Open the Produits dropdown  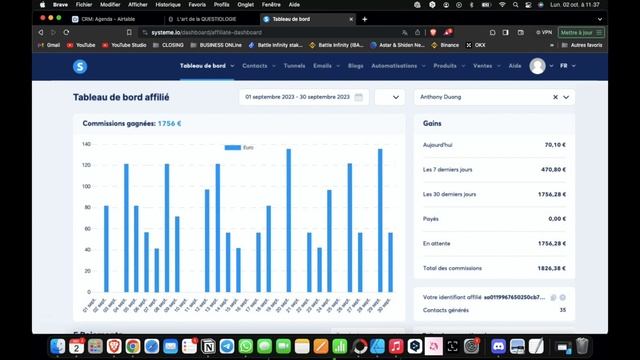pyautogui.click(x=449, y=66)
